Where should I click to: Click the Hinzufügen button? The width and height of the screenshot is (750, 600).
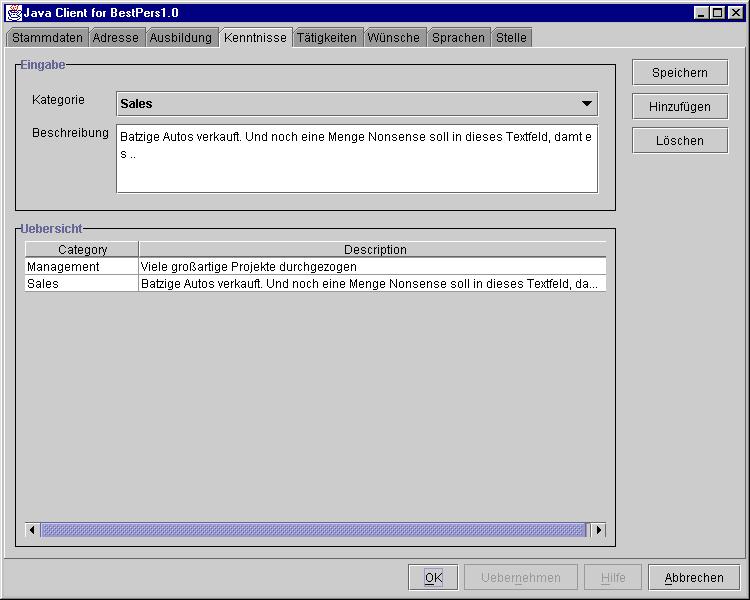pos(680,107)
